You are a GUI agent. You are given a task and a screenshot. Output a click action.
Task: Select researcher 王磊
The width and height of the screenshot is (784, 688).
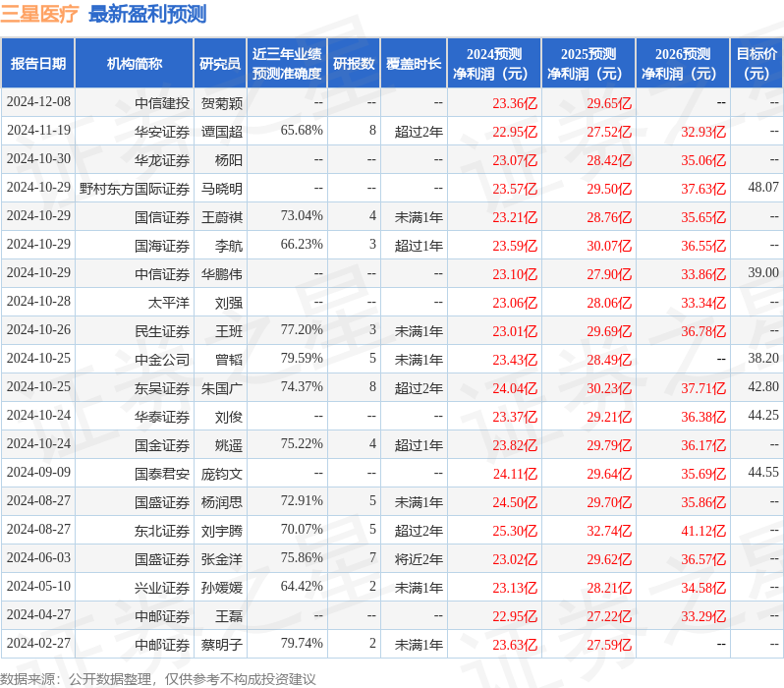pos(229,616)
